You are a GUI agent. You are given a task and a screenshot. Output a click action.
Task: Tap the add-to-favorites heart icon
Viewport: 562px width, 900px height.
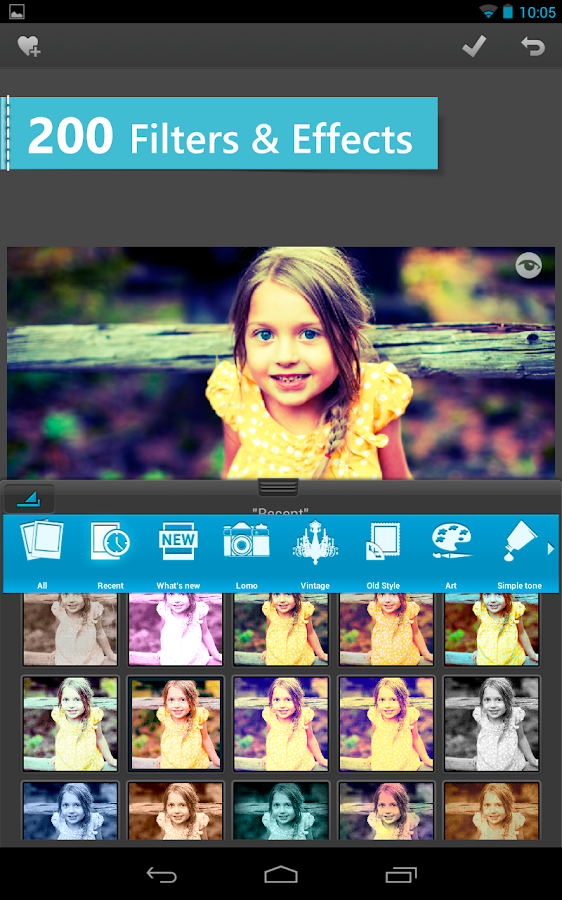coord(28,46)
